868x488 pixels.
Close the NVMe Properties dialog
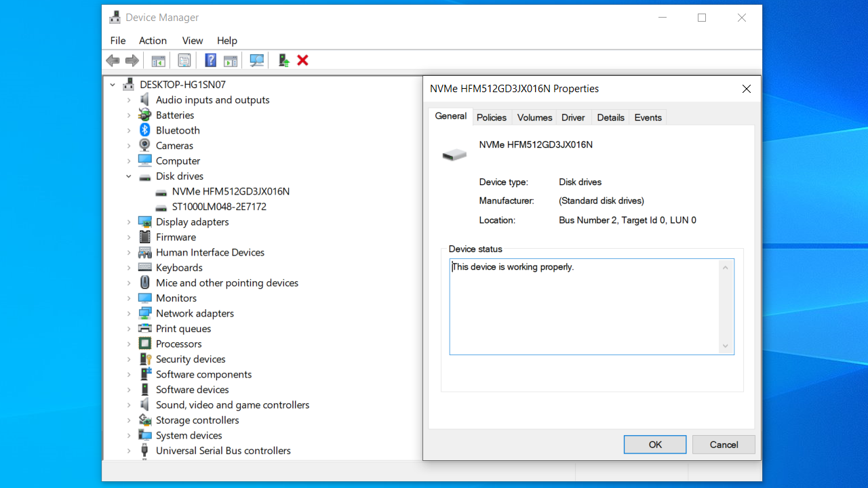coord(747,89)
